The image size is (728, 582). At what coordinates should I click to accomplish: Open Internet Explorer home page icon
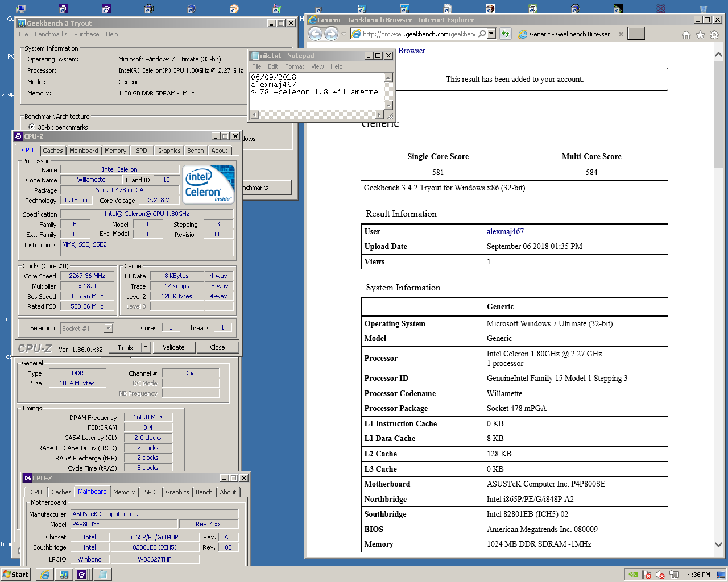tap(686, 35)
